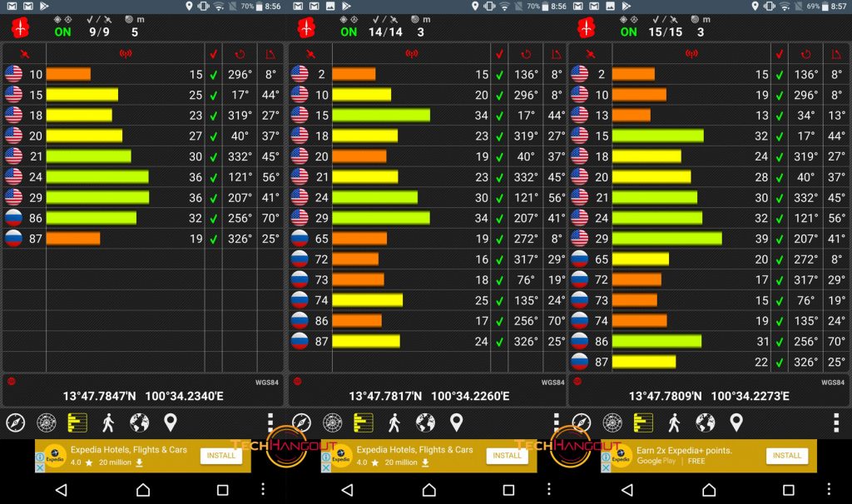Select signal bars list icon on 15/15 screen
The width and height of the screenshot is (852, 504).
(x=643, y=422)
